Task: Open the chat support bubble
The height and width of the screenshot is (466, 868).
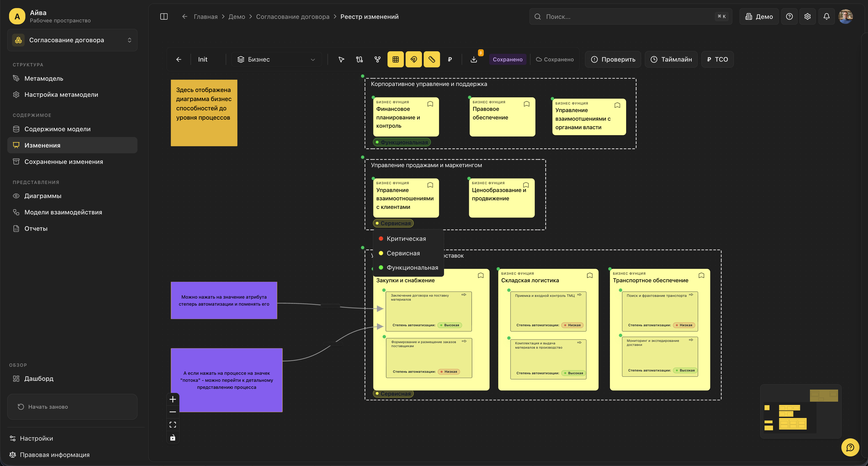Action: tap(850, 447)
